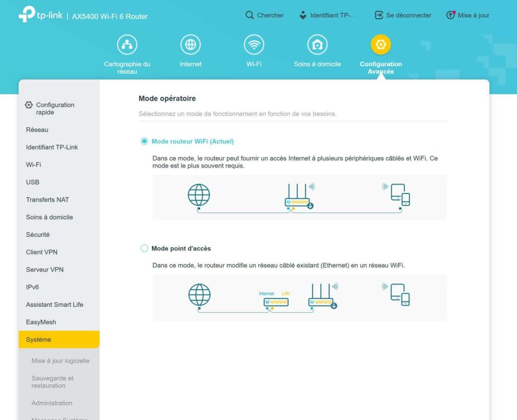Click the logout arrow icon

coord(379,15)
